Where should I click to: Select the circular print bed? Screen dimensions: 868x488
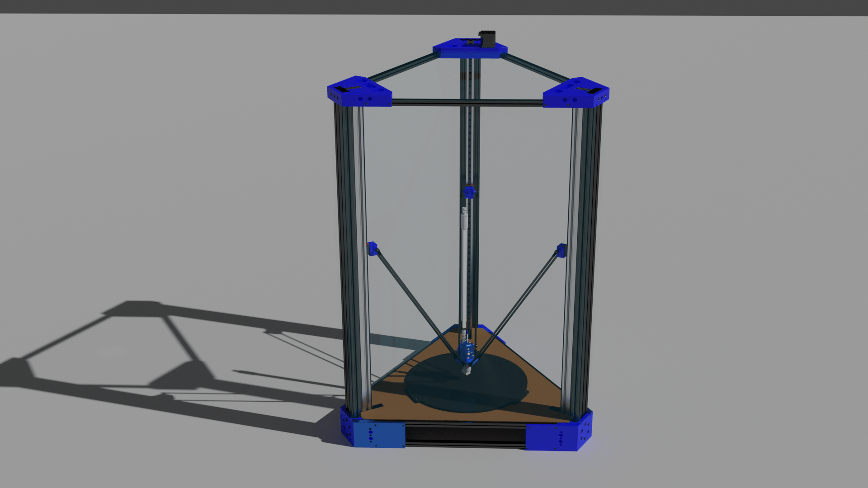pos(466,382)
